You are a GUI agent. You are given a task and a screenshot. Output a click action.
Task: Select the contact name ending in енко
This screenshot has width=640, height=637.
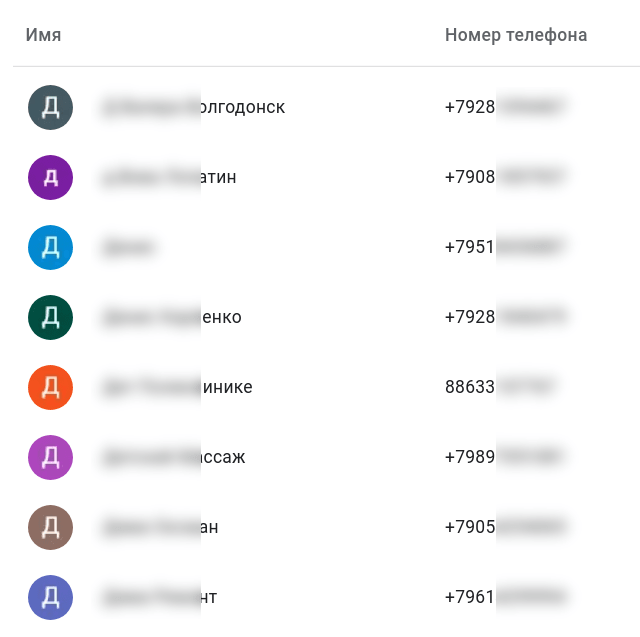pos(171,317)
